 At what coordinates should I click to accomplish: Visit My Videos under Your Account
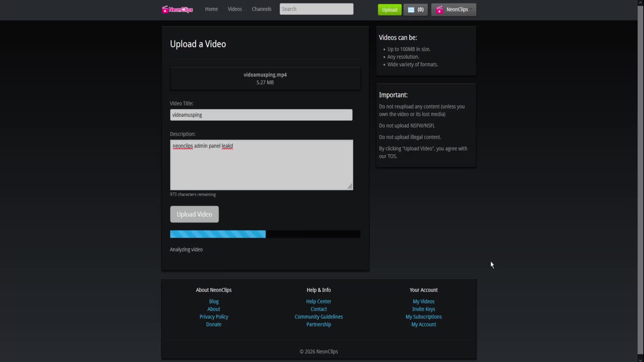(x=423, y=301)
